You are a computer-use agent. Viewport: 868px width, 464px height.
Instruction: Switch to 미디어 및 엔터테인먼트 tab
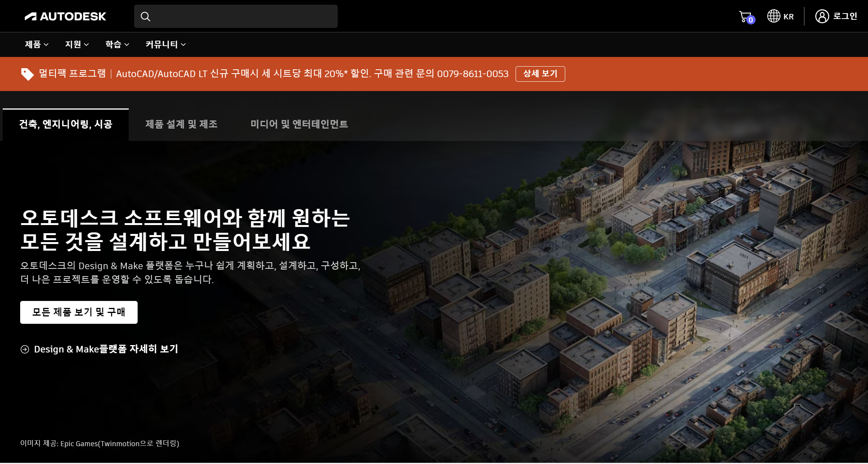(x=299, y=124)
